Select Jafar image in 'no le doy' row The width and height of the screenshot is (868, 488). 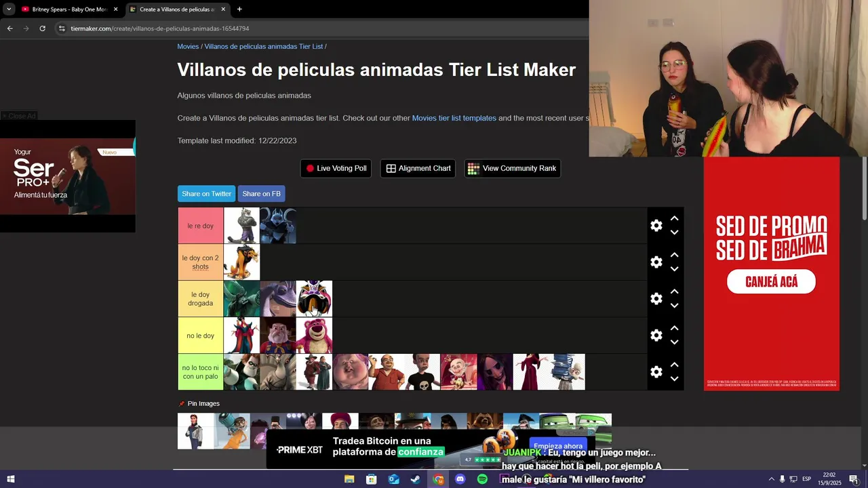pyautogui.click(x=241, y=335)
